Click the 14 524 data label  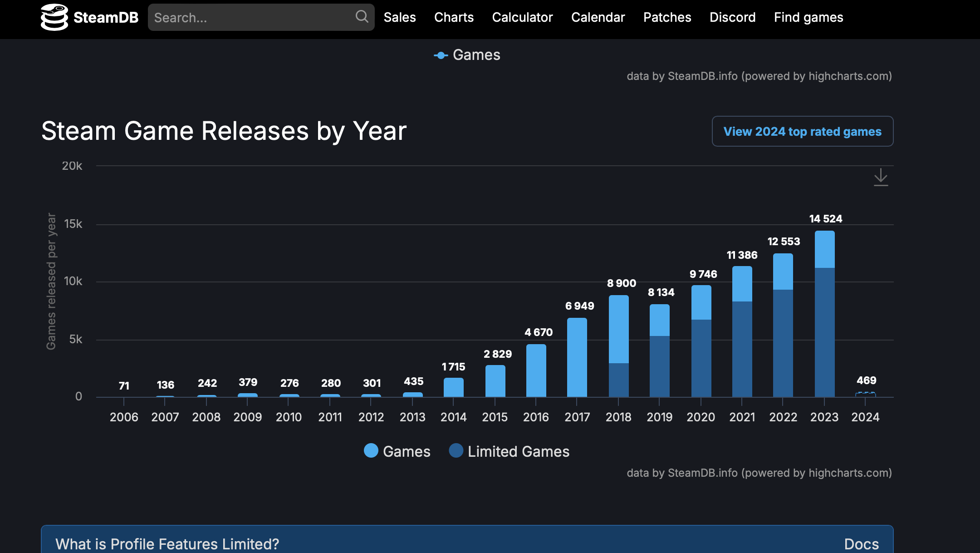(825, 219)
